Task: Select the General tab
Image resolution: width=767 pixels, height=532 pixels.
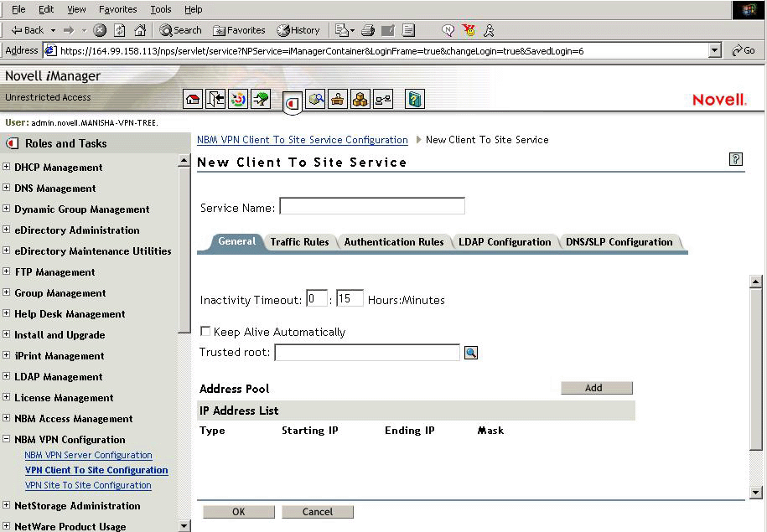Action: [236, 241]
